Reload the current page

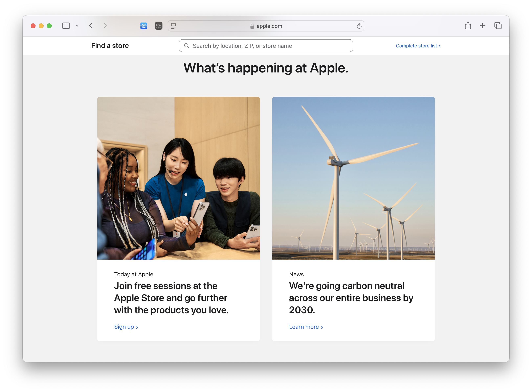pyautogui.click(x=359, y=26)
